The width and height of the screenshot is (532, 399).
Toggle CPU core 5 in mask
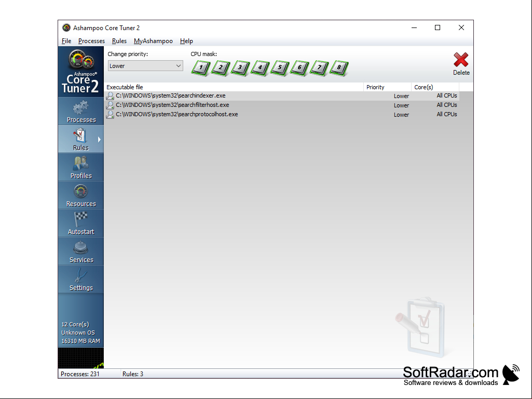click(280, 68)
